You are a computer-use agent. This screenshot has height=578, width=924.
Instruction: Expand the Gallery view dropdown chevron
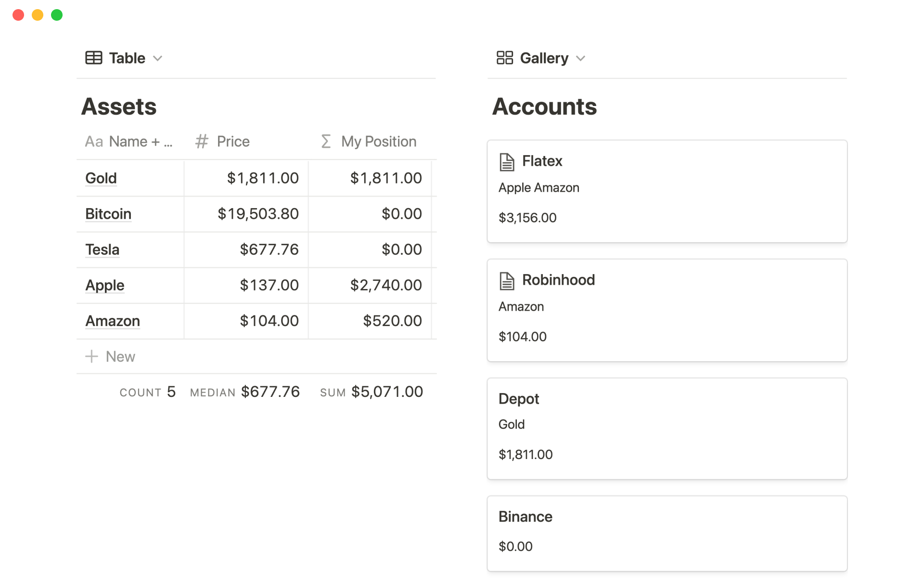580,58
